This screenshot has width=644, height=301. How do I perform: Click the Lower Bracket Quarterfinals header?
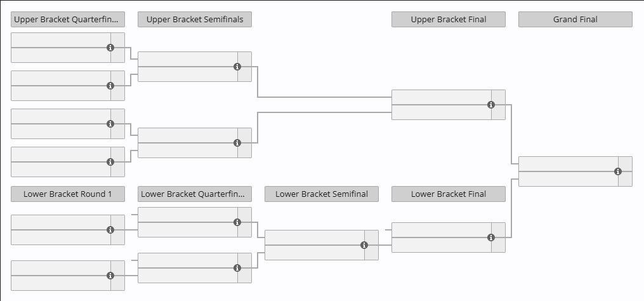195,194
